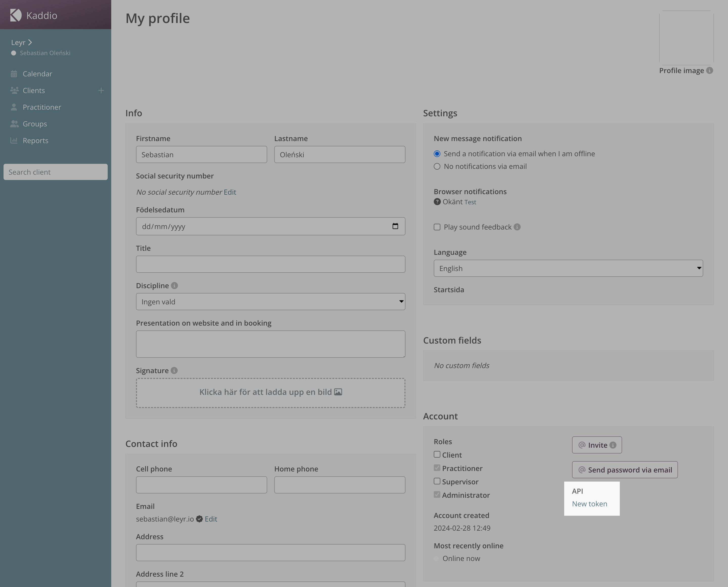Add a new client with plus icon
This screenshot has height=587, width=728.
pos(101,90)
